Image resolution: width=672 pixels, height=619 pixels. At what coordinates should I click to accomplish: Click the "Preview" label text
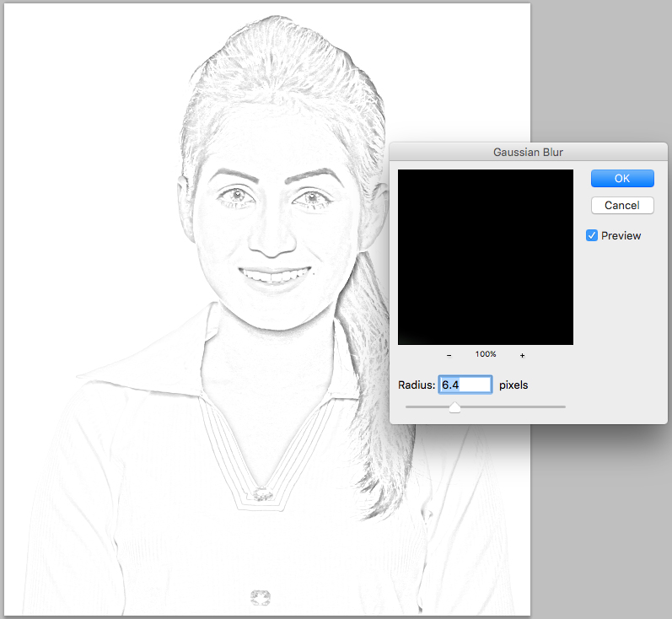tap(621, 236)
